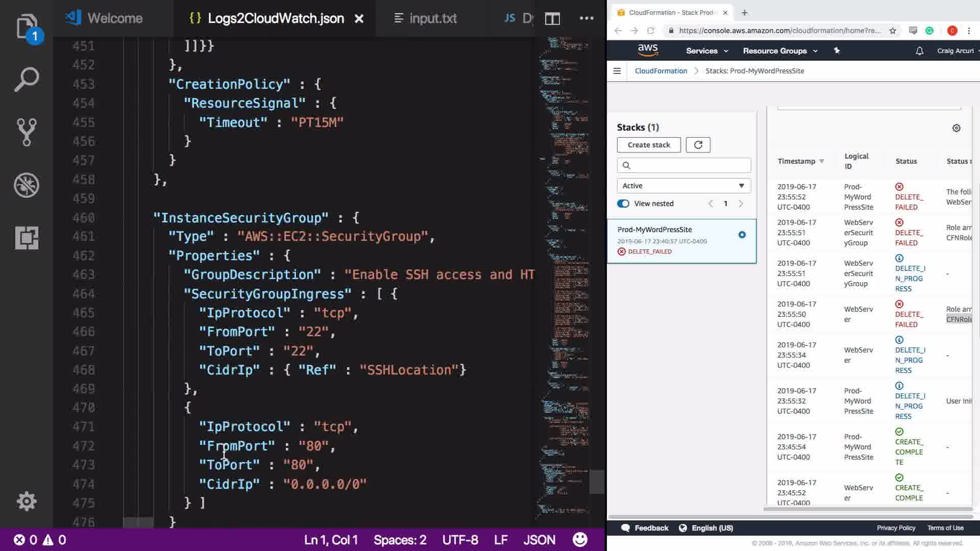Expand the Resource Groups menu
980x551 pixels.
(779, 51)
